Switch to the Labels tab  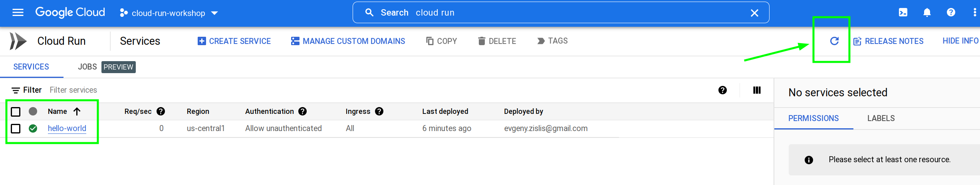[881, 118]
